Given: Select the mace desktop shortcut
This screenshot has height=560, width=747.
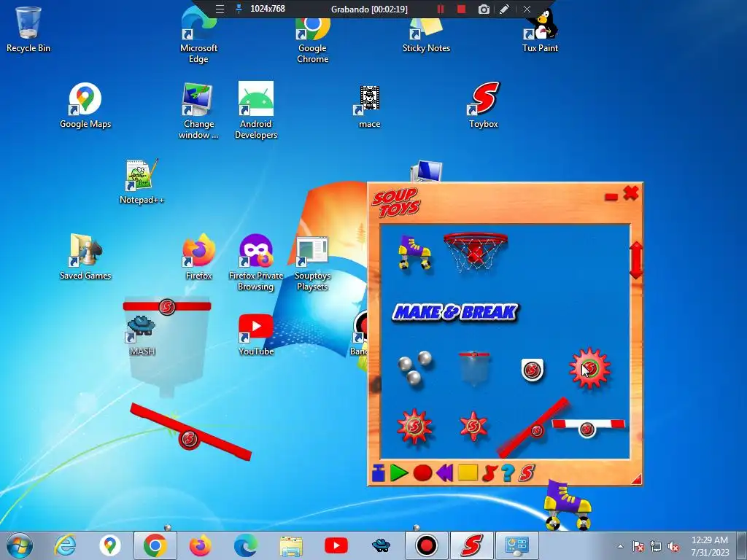Looking at the screenshot, I should 369,106.
